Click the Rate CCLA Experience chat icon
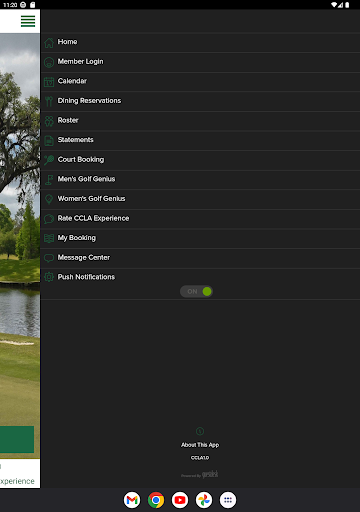The image size is (360, 512). 49,219
